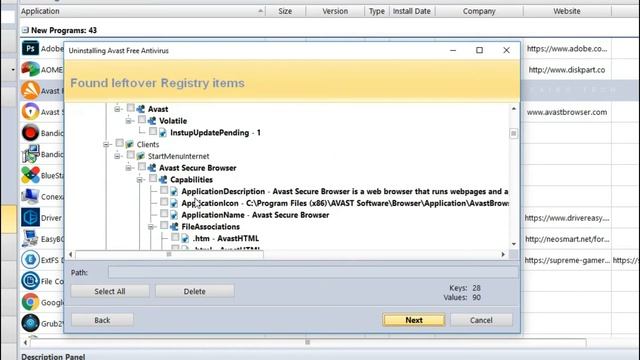The image size is (640, 360).
Task: Click the Next button
Action: pyautogui.click(x=414, y=320)
